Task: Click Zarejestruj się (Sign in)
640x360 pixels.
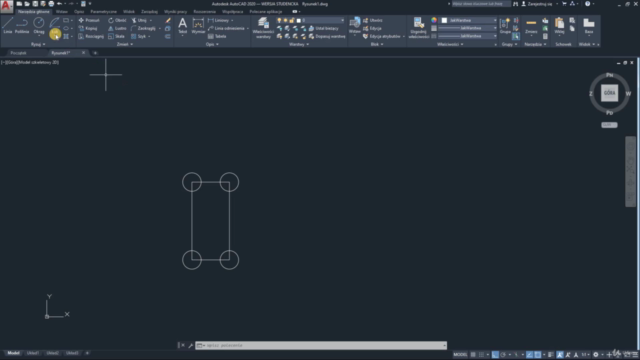Action: [540, 4]
